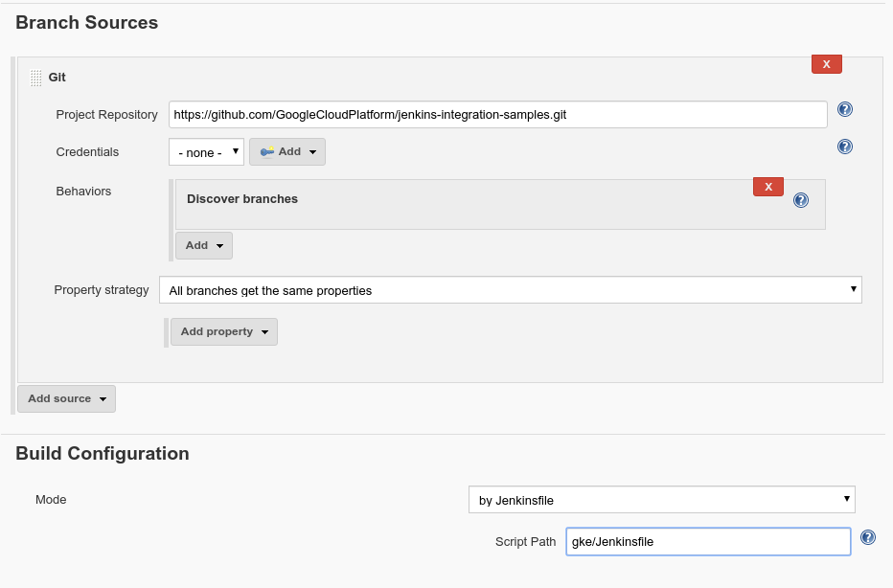The height and width of the screenshot is (588, 893).
Task: Open help for Credentials field
Action: click(x=844, y=147)
